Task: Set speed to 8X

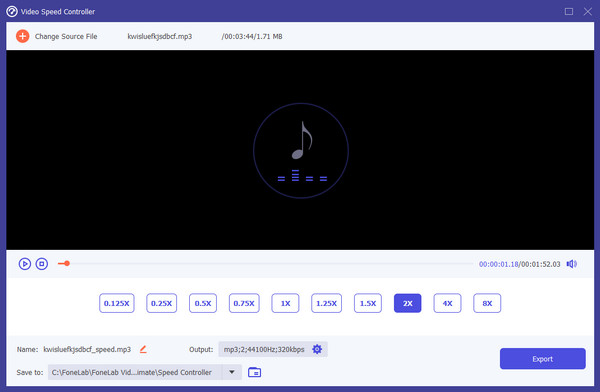Action: [487, 303]
